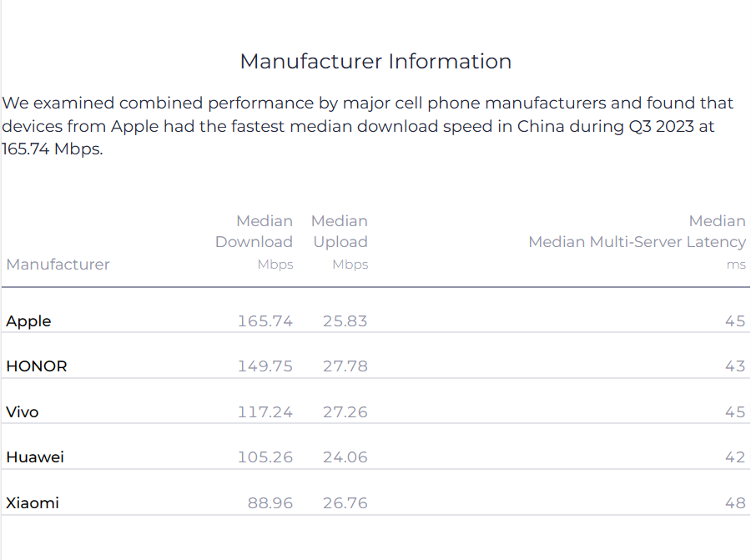
Task: Select the Apple manufacturer row
Action: [375, 320]
